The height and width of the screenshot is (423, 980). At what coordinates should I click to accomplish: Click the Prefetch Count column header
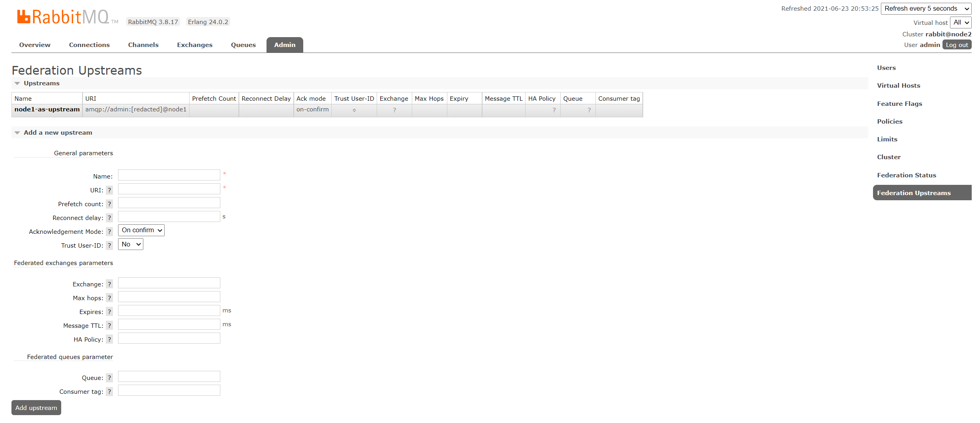point(214,98)
